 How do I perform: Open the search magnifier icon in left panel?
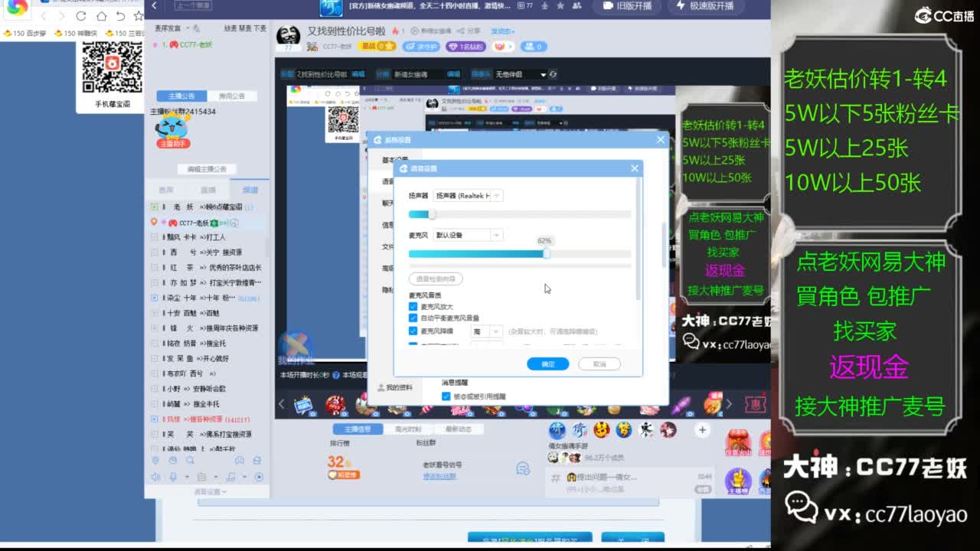[x=190, y=460]
